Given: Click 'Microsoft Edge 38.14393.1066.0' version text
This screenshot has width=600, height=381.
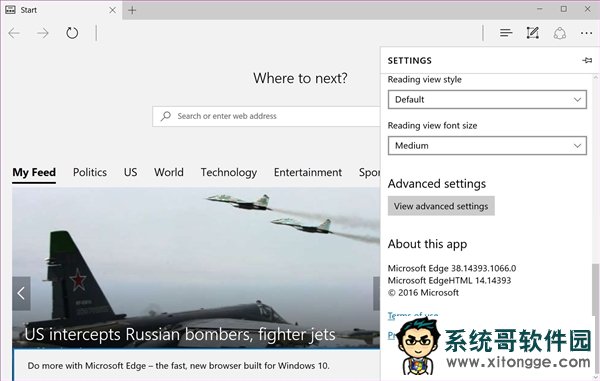Looking at the screenshot, I should (x=452, y=268).
